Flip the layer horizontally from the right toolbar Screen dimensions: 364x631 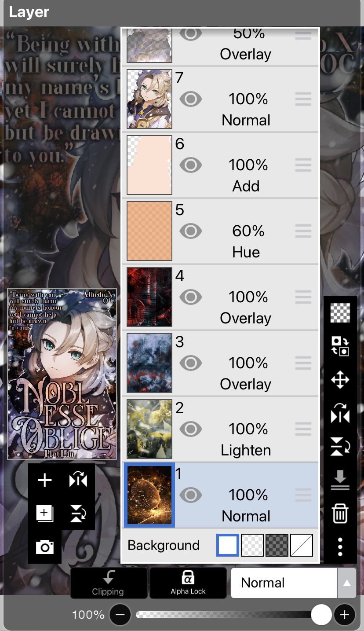[x=340, y=413]
